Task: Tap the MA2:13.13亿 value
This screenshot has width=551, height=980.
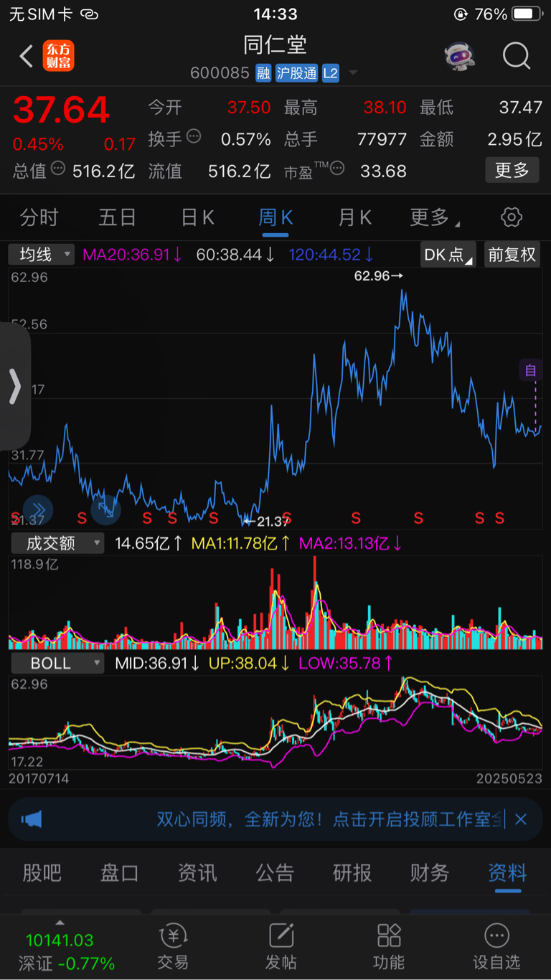Action: (x=351, y=543)
